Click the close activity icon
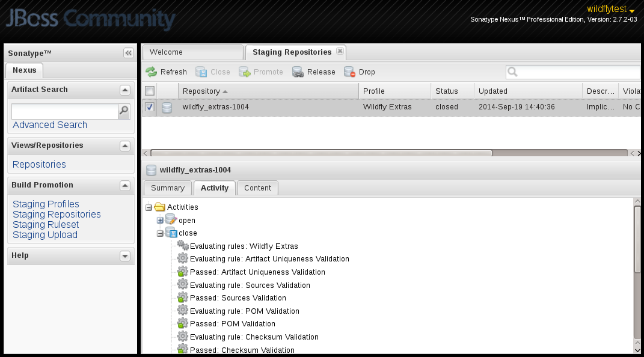644x357 pixels. coord(171,233)
